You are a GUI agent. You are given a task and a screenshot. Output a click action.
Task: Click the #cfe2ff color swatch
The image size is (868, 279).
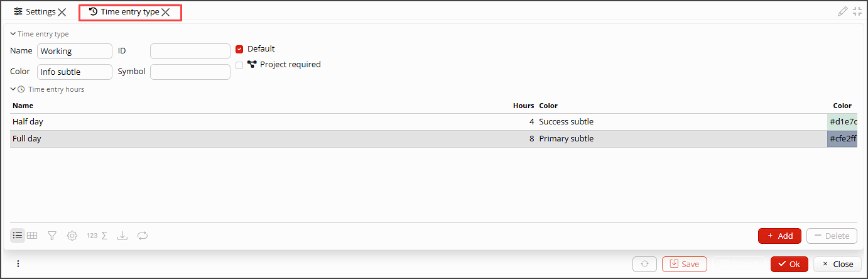click(842, 139)
